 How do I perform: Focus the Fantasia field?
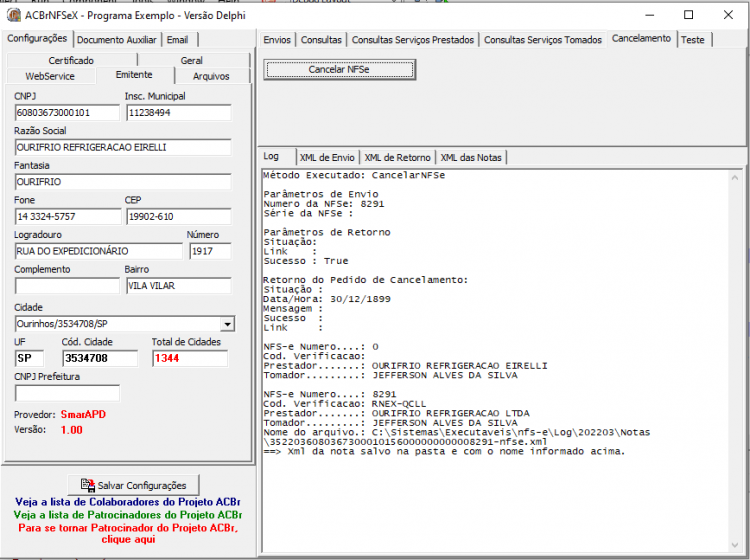click(123, 182)
